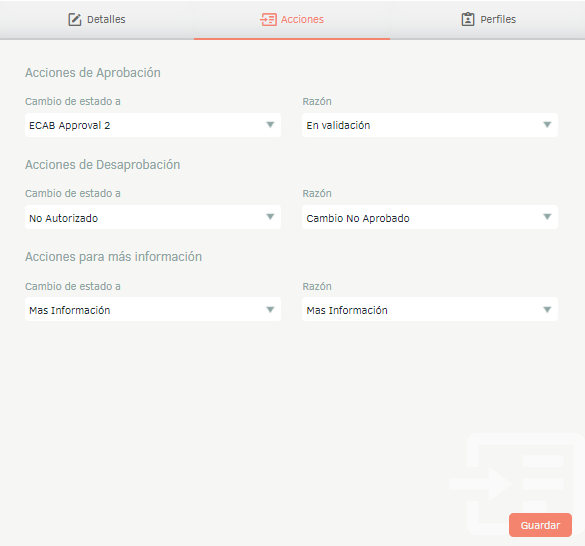The image size is (585, 546).
Task: Click the pencil edit icon beside Detalles
Action: [x=75, y=19]
